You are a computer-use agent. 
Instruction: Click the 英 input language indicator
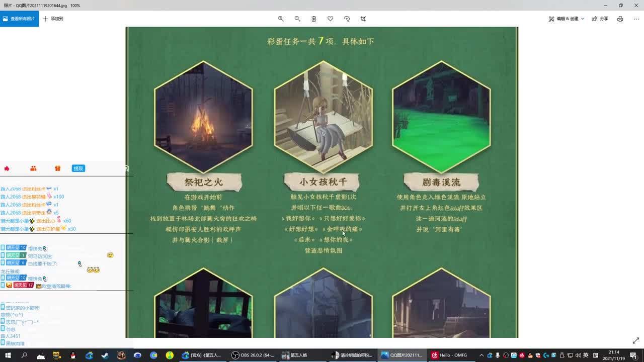click(586, 355)
